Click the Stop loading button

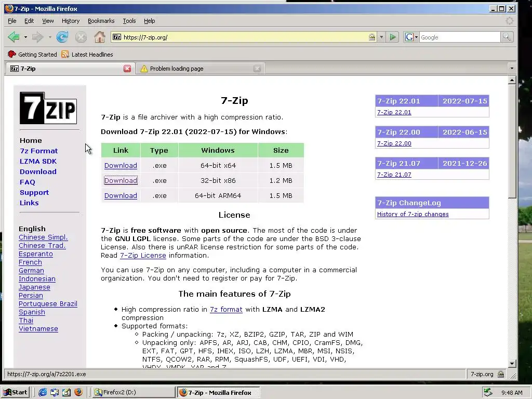[x=81, y=37]
